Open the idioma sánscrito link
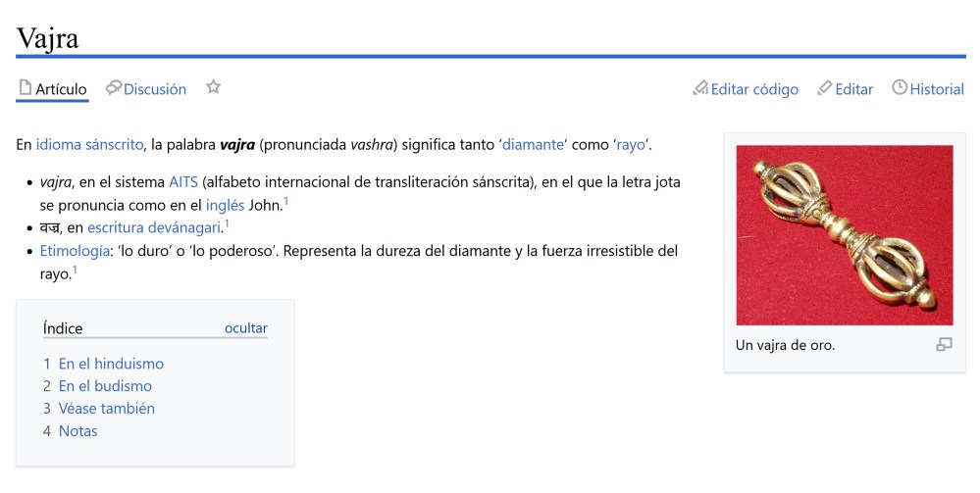Image resolution: width=980 pixels, height=493 pixels. [x=90, y=145]
